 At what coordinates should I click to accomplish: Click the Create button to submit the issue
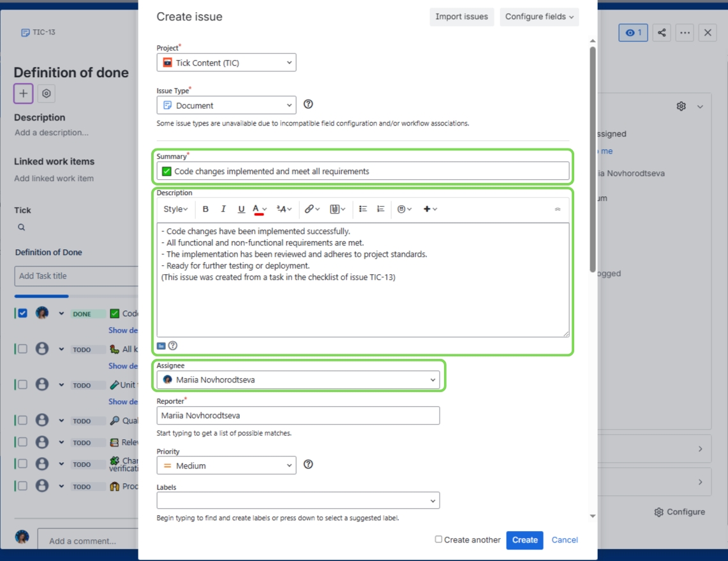[x=524, y=540]
